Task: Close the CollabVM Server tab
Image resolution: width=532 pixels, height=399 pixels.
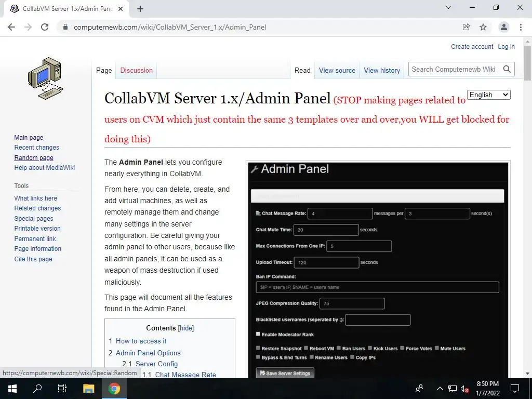Action: (121, 9)
